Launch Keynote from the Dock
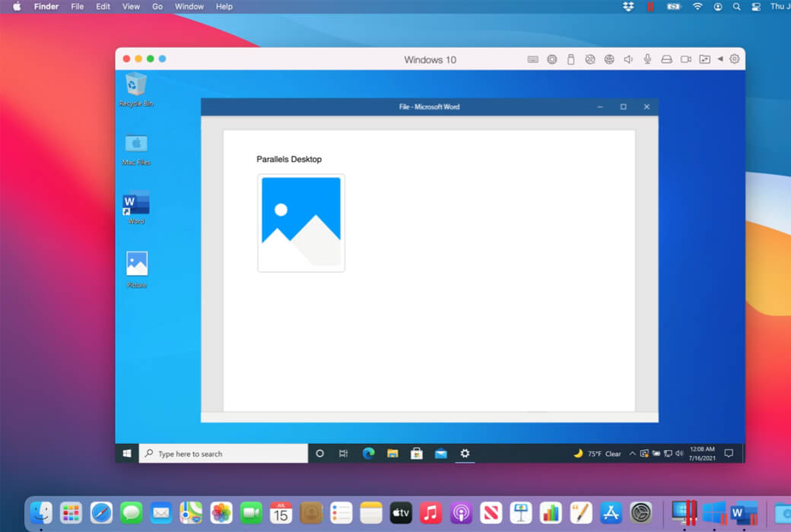Screen dimensions: 791x532 [520, 513]
